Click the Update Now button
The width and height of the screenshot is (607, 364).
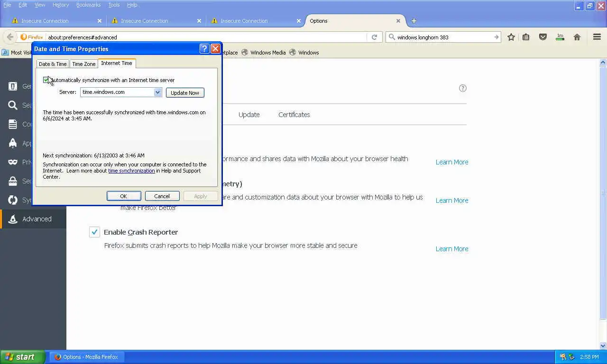pos(185,93)
